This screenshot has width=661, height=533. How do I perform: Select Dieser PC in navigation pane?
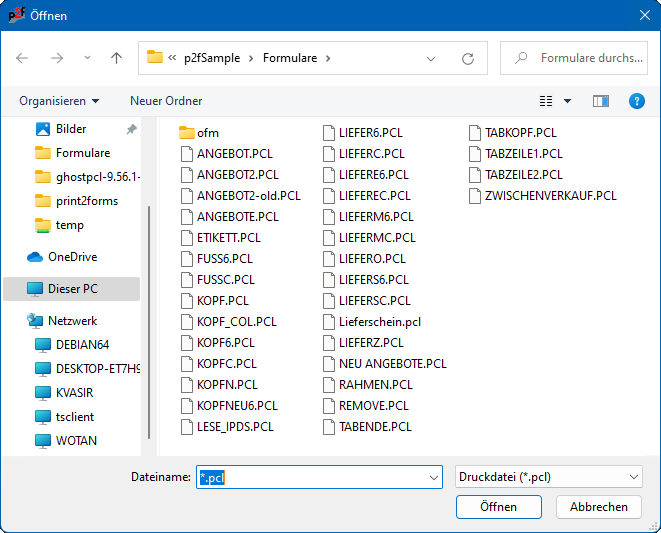[74, 289]
